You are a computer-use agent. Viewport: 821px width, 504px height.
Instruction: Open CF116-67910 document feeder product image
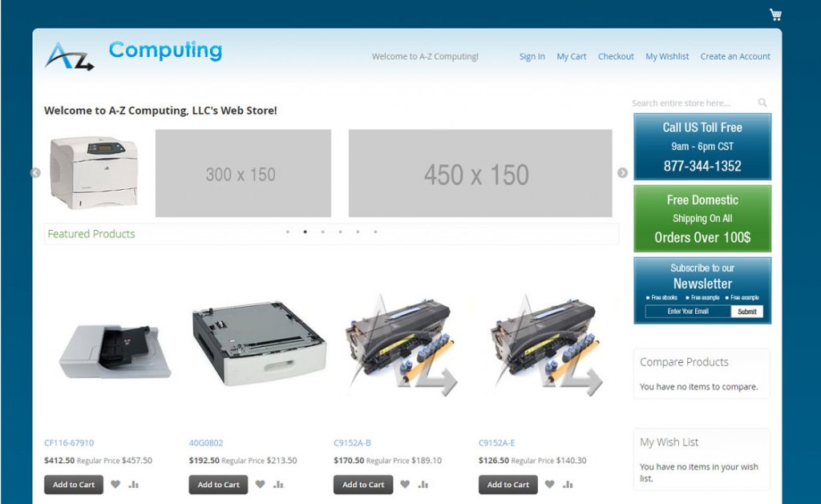(115, 351)
